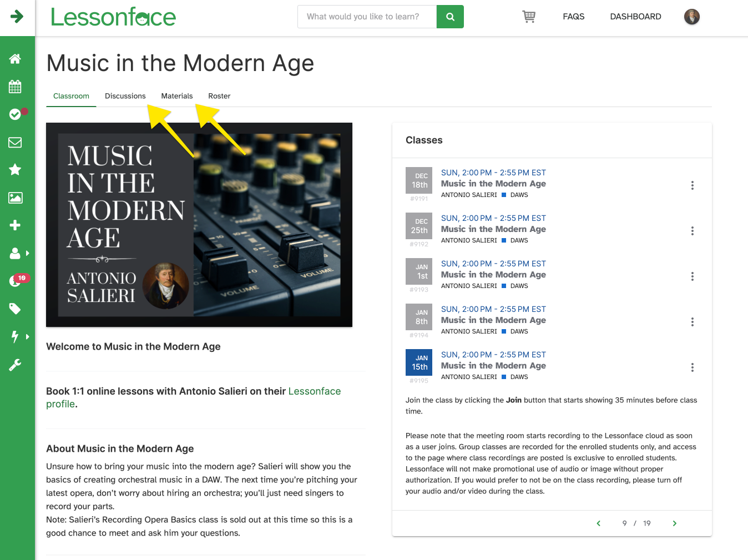Select the Star favorites icon in the sidebar
This screenshot has width=748, height=560.
[x=14, y=170]
